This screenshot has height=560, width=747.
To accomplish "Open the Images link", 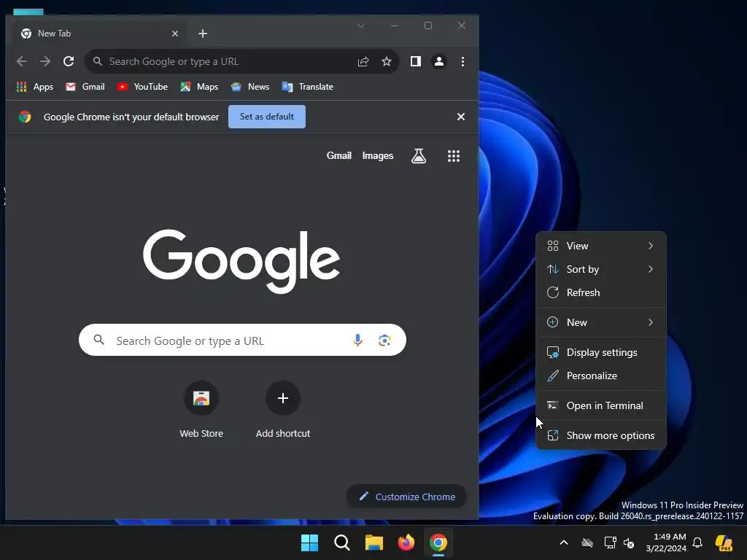I will click(378, 156).
